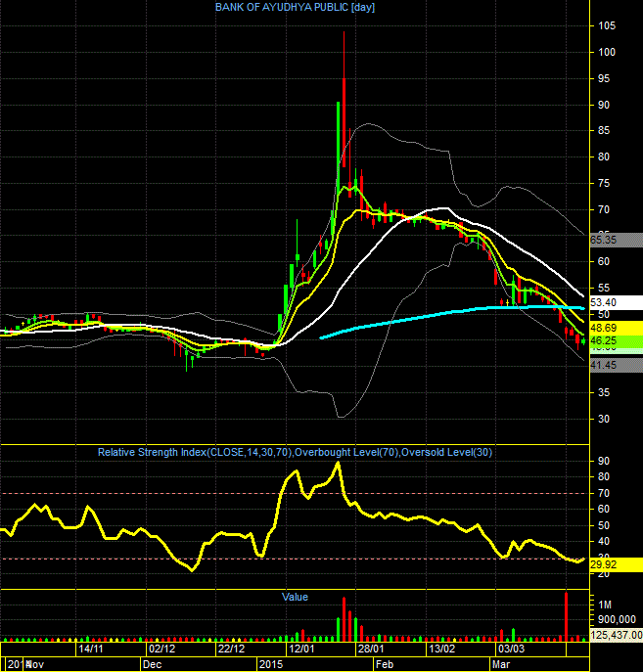
Task: Click the BANK OF AYUDHYA PUBLIC [day] chart title
Action: (x=295, y=7)
